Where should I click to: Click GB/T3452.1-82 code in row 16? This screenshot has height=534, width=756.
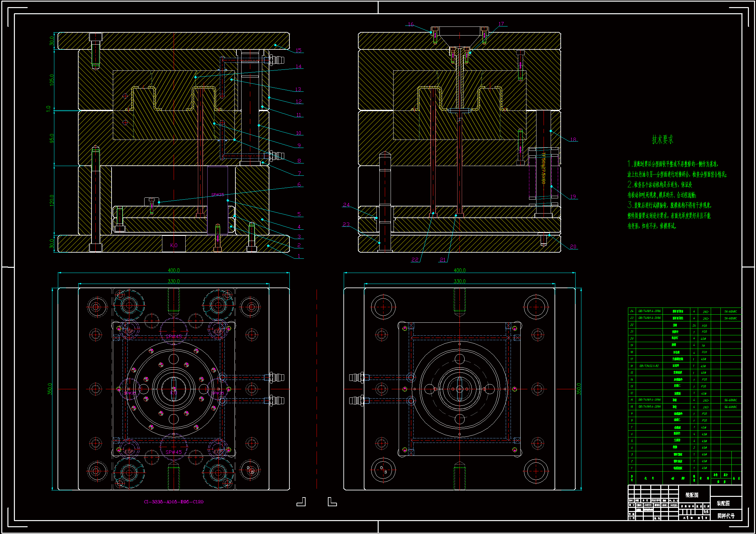coord(649,366)
